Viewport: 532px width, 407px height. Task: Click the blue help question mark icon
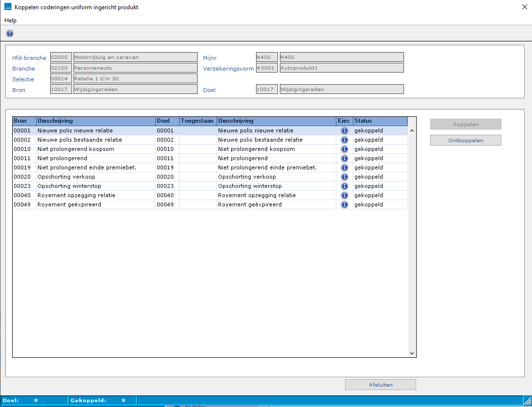(x=10, y=34)
